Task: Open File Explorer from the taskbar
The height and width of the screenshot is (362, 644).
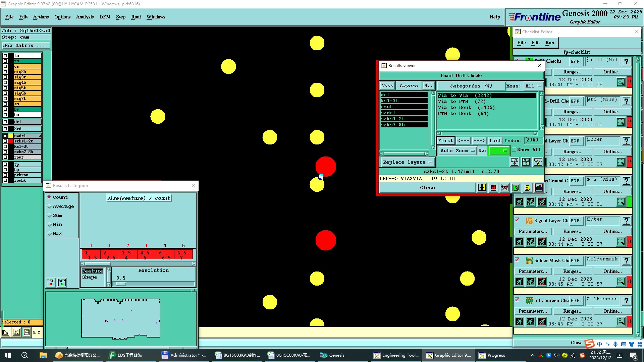Action: pyautogui.click(x=43, y=355)
